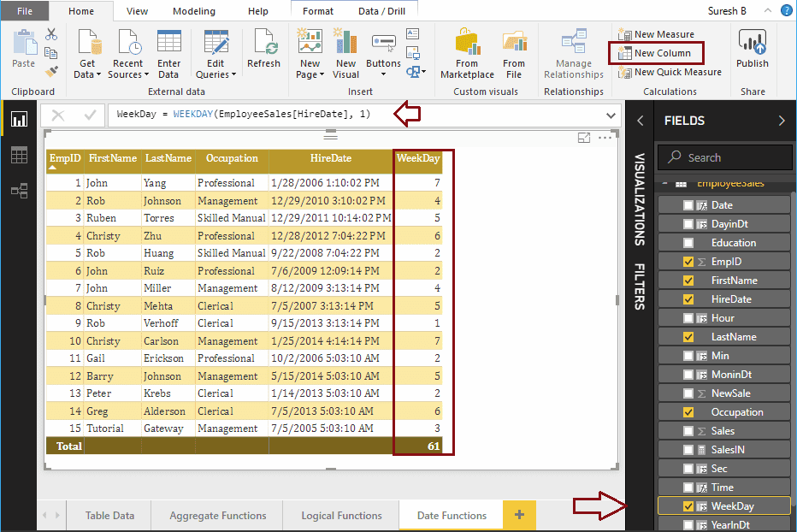This screenshot has width=797, height=532.
Task: Open the Relationships model view icon
Action: pyautogui.click(x=18, y=191)
